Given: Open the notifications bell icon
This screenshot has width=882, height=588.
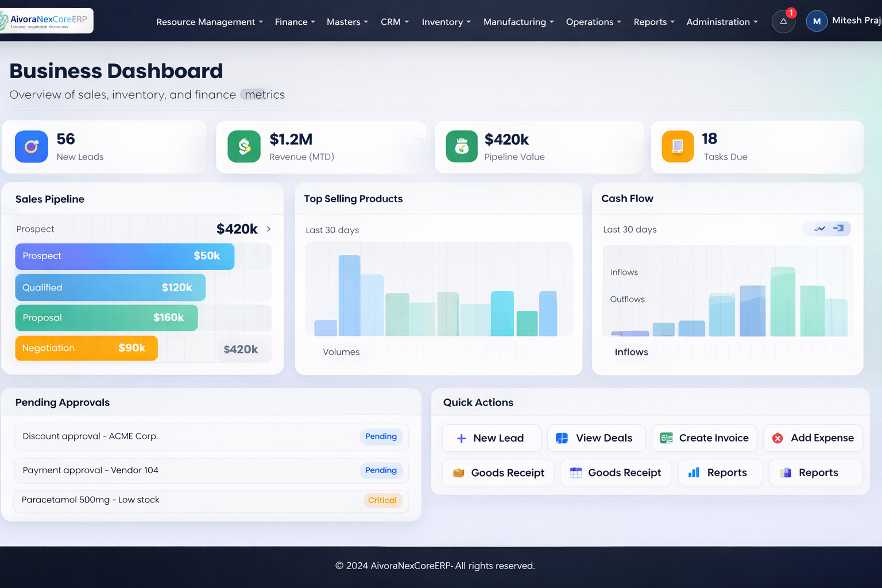Looking at the screenshot, I should tap(783, 22).
